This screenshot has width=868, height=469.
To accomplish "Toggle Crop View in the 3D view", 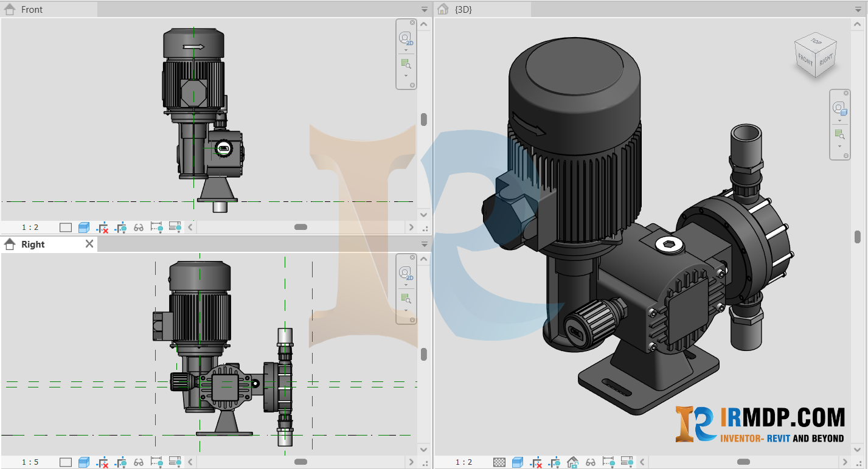I will (536, 462).
